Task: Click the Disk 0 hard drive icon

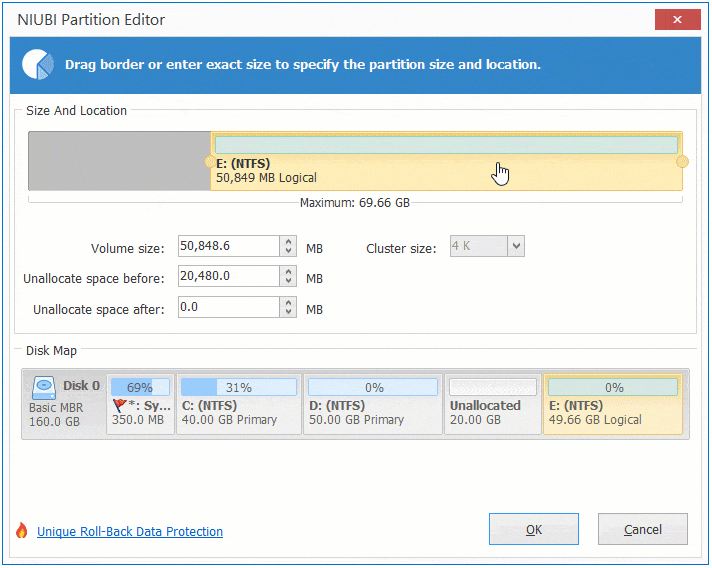Action: click(44, 386)
